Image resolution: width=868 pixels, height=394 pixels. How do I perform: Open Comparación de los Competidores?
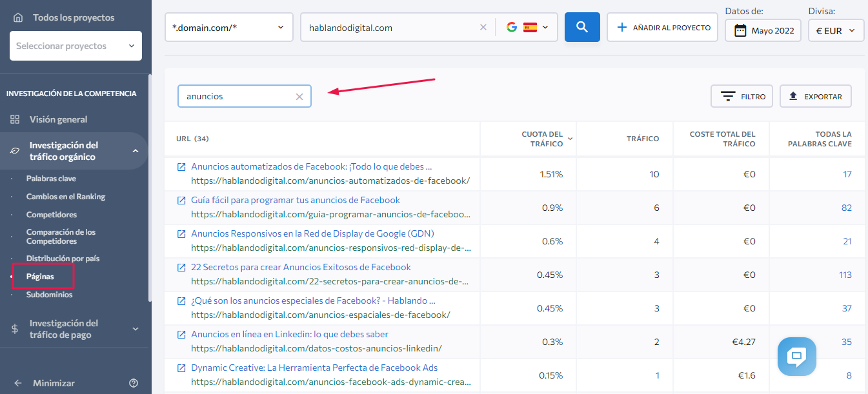61,237
